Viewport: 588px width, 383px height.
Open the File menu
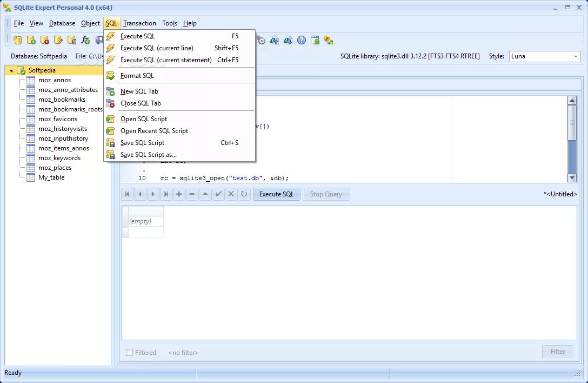click(x=19, y=23)
